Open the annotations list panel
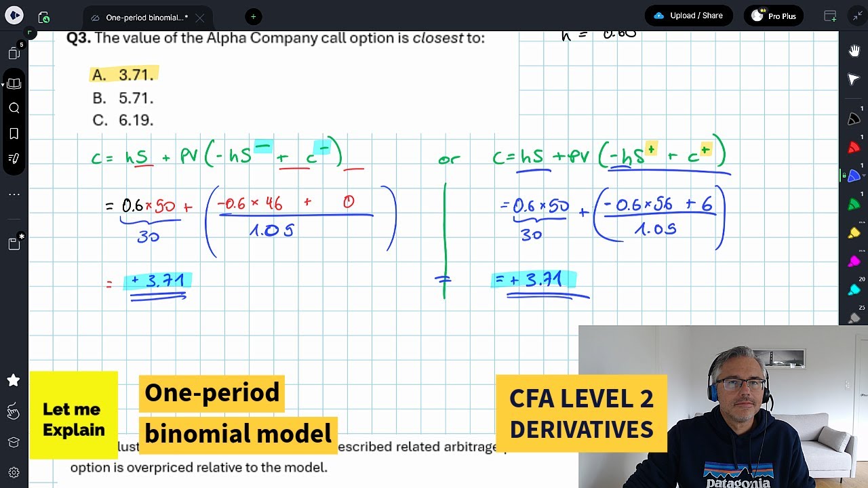The height and width of the screenshot is (488, 868). pyautogui.click(x=14, y=159)
